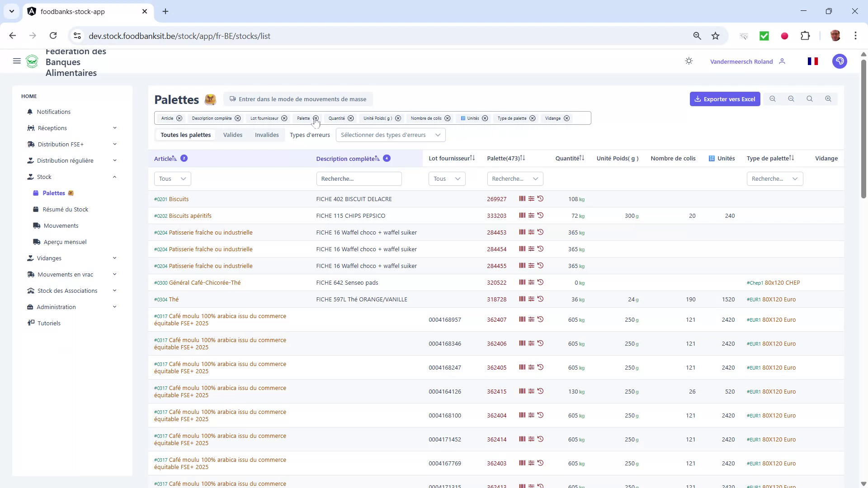The height and width of the screenshot is (488, 868).
Task: Open the theme palette icon top right
Action: point(840,61)
